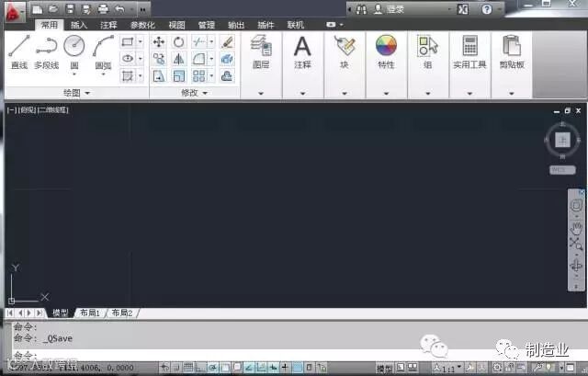Open the 剪贴板 (Clipboard) panel icon
This screenshot has height=376, width=588.
tap(512, 46)
